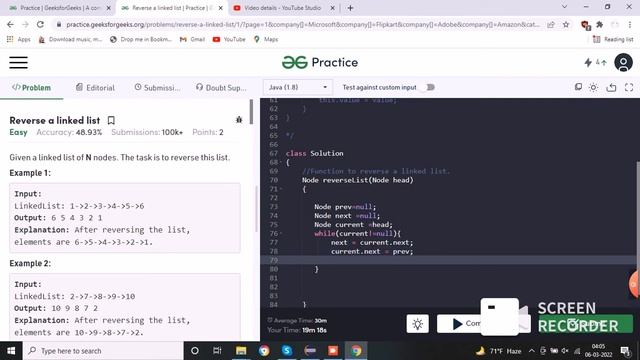Open a new browser tab
The image size is (640, 360).
click(350, 8)
